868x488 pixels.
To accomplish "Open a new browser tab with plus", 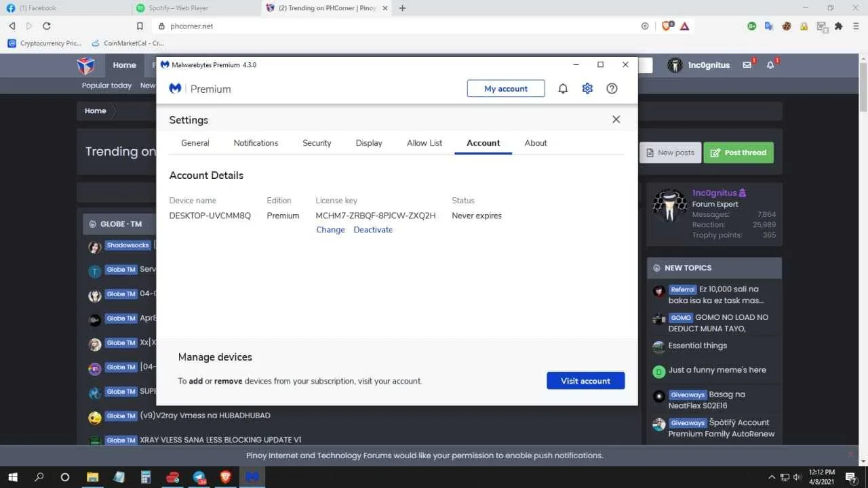I will tap(402, 8).
